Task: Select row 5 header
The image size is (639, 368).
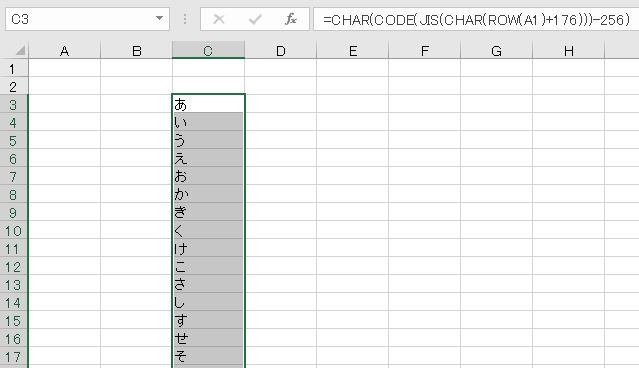Action: pyautogui.click(x=14, y=140)
